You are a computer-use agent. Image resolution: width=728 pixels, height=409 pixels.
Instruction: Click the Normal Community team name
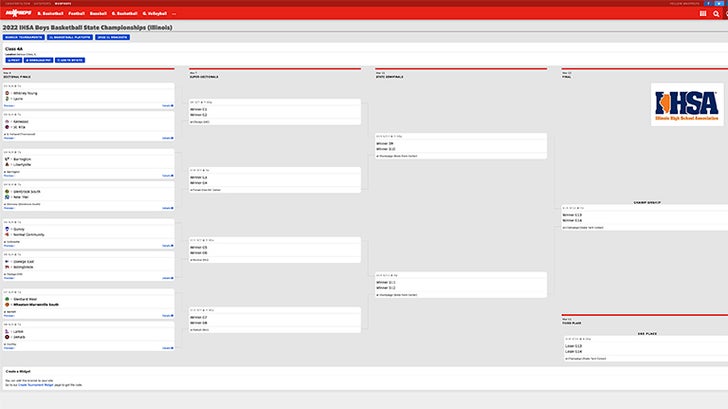coord(29,234)
